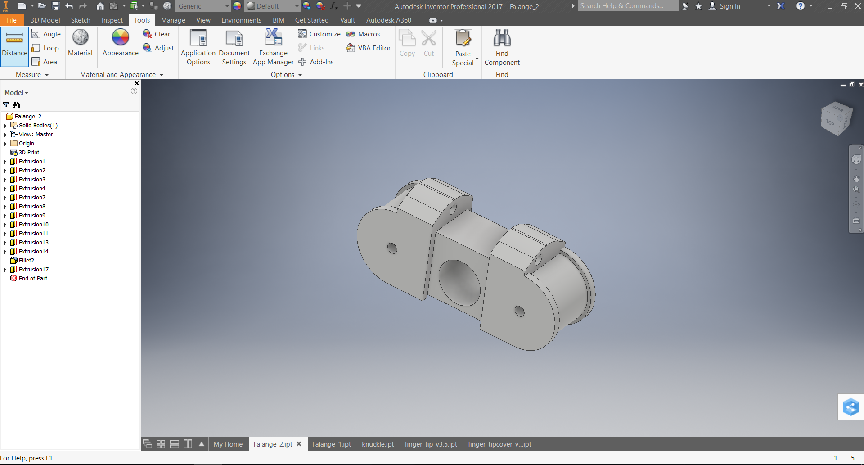Open the Customize command

(319, 34)
